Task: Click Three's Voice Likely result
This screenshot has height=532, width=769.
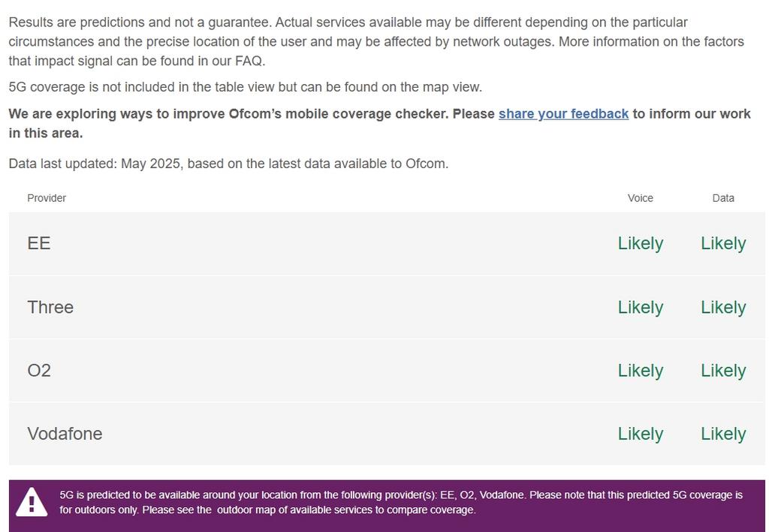Action: pyautogui.click(x=641, y=307)
